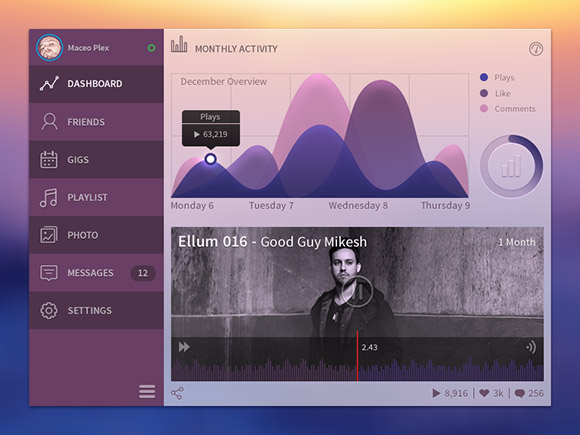The width and height of the screenshot is (580, 435).
Task: Click the Playlist music note icon
Action: coord(48,198)
